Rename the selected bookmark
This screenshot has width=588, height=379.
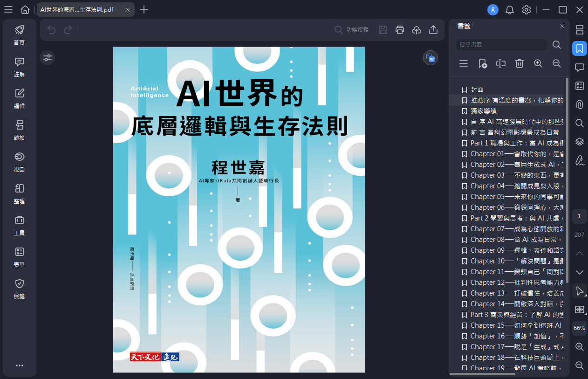point(501,63)
